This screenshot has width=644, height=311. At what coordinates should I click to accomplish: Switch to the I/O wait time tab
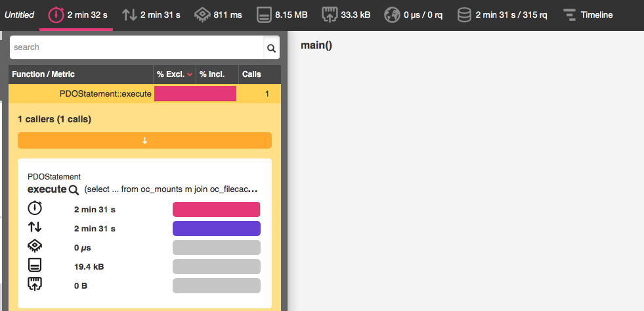151,15
